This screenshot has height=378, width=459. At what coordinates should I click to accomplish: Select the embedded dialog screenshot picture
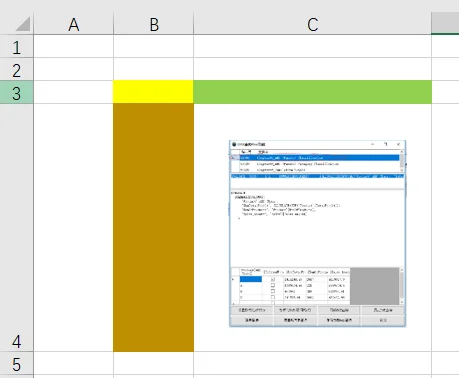pos(317,233)
